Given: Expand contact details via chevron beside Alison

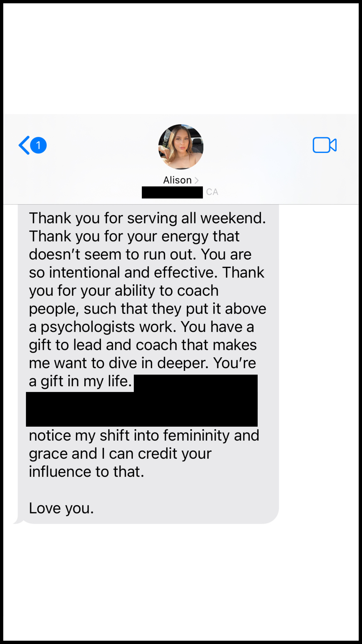Looking at the screenshot, I should [x=197, y=180].
